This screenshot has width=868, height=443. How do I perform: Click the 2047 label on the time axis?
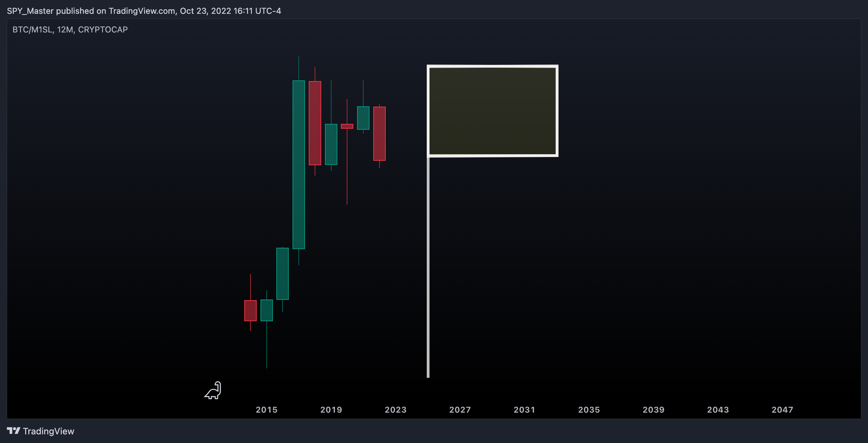tap(782, 410)
